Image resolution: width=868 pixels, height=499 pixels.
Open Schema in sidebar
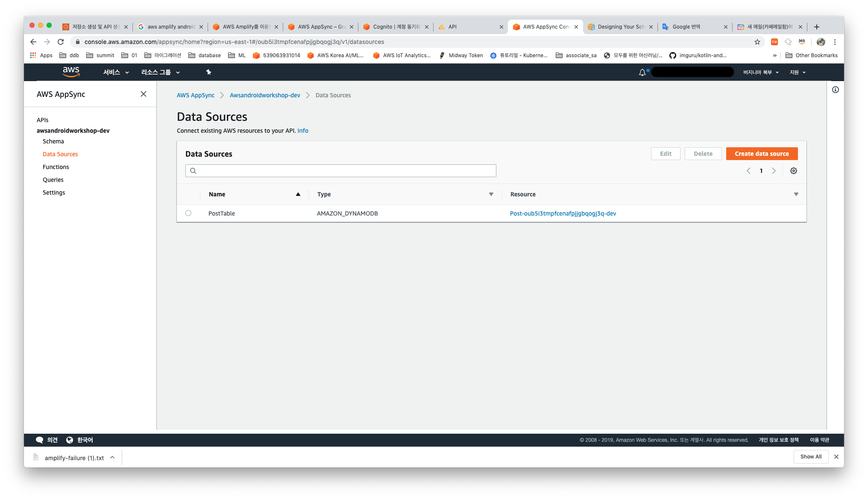tap(53, 141)
